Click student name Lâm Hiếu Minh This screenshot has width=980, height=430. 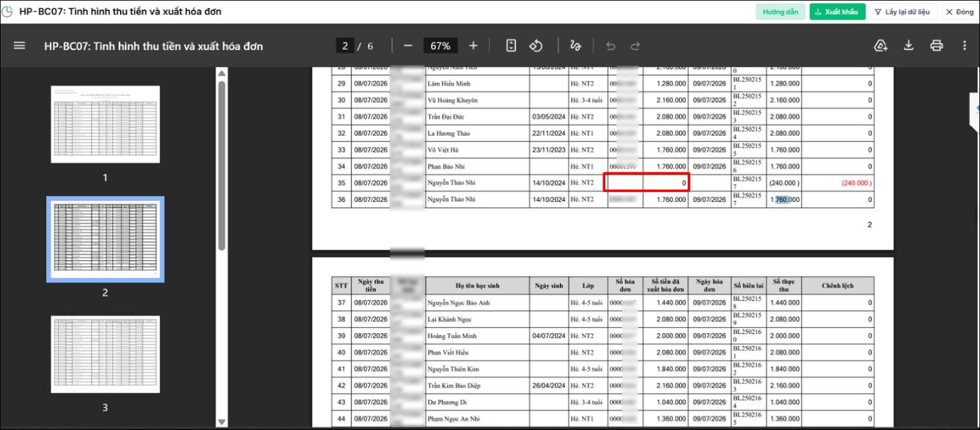pyautogui.click(x=449, y=83)
